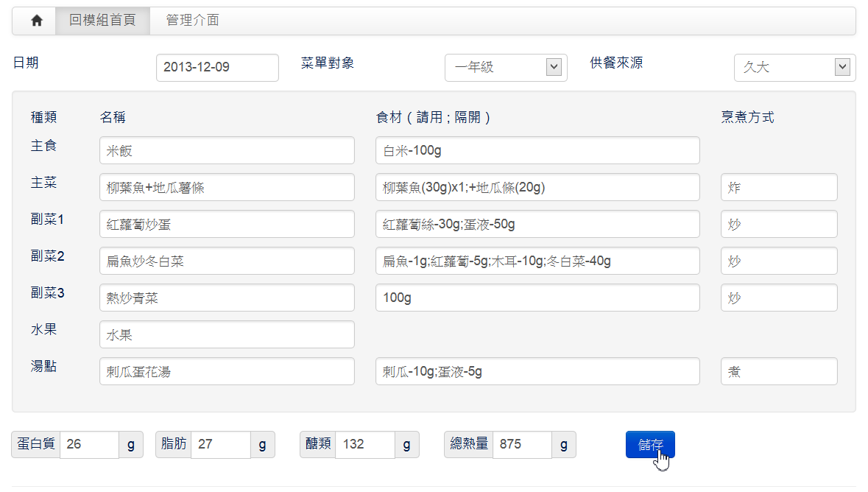Click the 水果 name input field

(x=227, y=334)
